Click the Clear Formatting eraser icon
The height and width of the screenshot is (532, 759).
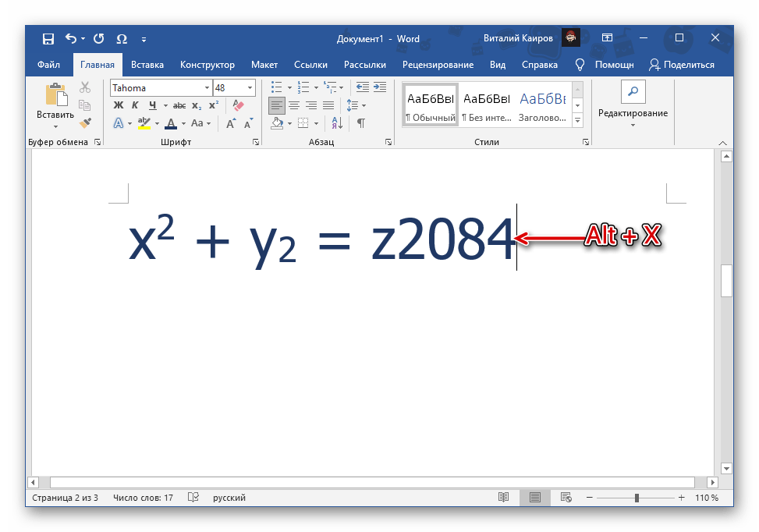tap(239, 105)
